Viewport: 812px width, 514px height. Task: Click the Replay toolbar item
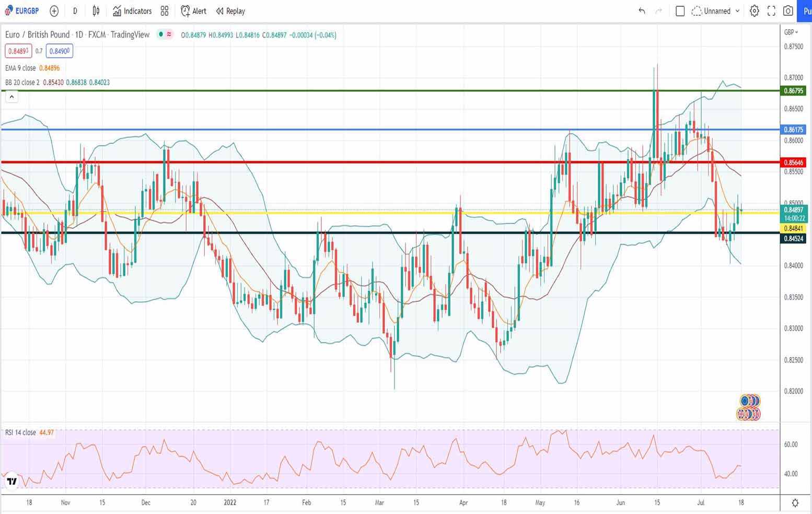(x=230, y=11)
